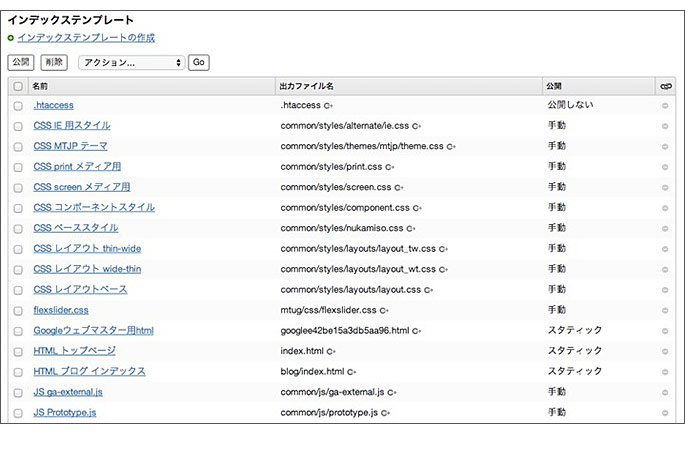Click common/styles/layouts/layout_wt.css filename
The width and height of the screenshot is (685, 460).
(358, 269)
